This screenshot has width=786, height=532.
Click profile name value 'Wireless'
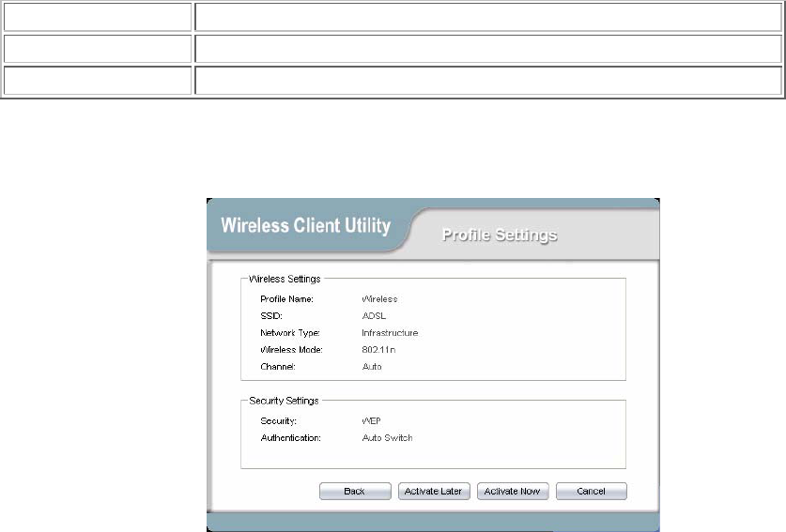pos(379,299)
